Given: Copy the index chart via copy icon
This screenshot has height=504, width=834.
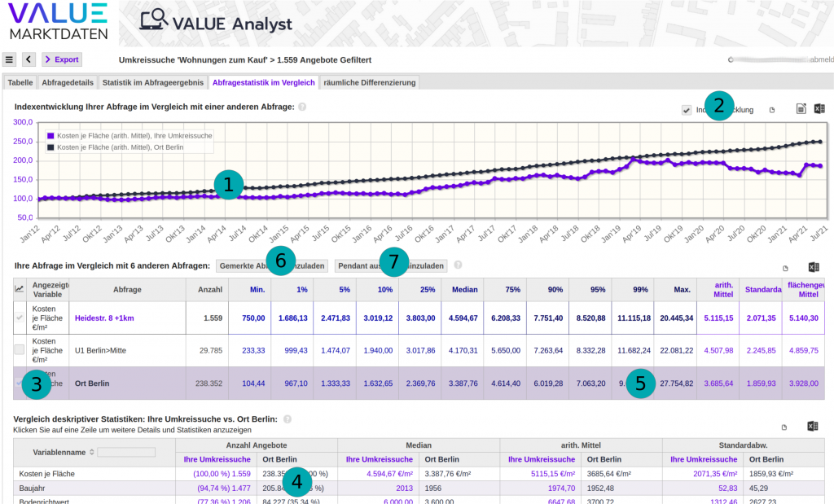Looking at the screenshot, I should (772, 110).
